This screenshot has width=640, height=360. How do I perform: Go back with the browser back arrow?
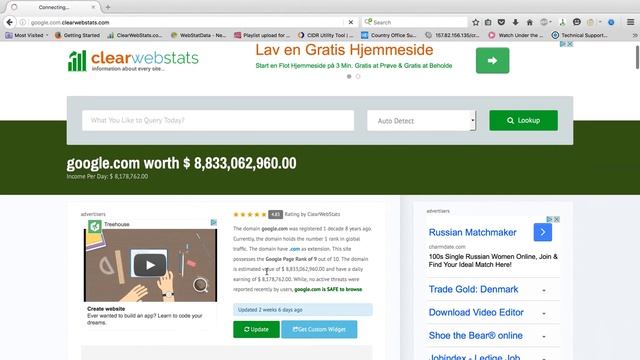coord(9,22)
